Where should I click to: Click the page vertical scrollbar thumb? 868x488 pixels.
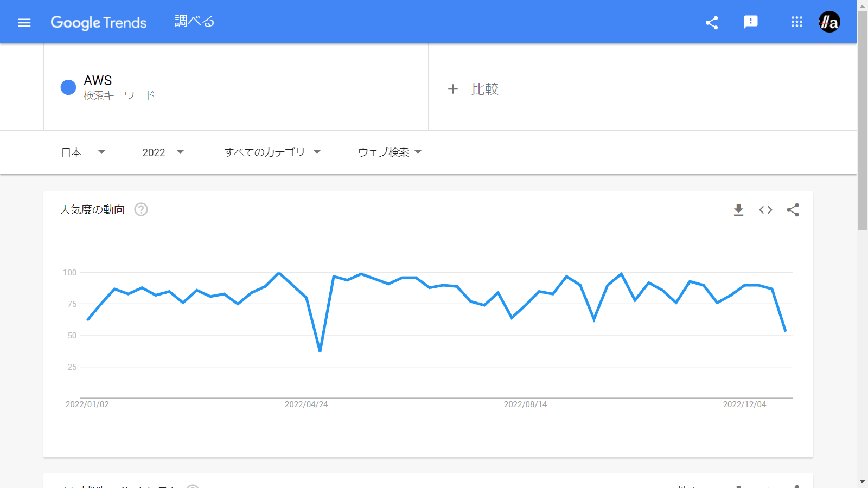point(862,119)
